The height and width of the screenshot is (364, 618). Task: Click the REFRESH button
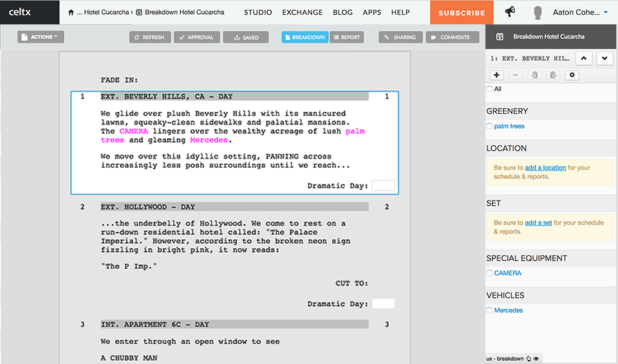point(150,37)
